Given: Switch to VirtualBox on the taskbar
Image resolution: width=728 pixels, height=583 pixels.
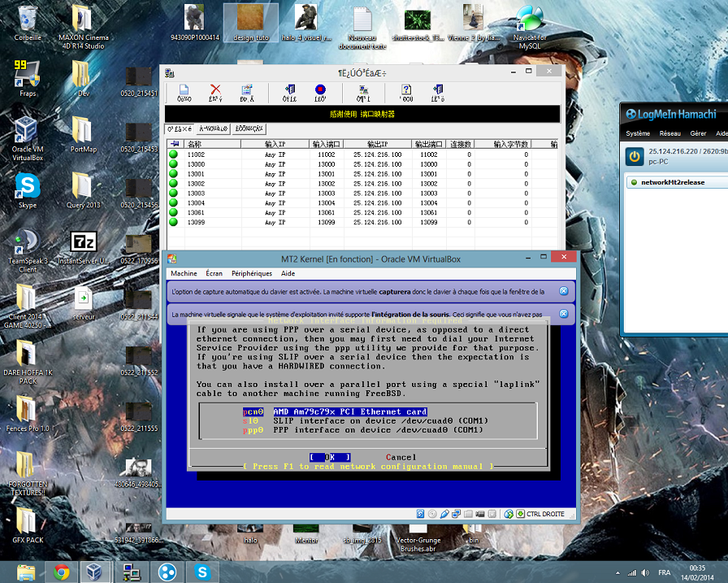Looking at the screenshot, I should 95,572.
